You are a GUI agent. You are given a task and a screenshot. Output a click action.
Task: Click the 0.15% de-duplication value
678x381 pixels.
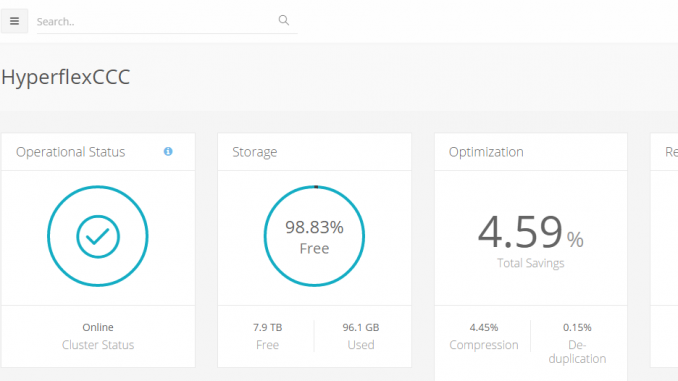tap(577, 327)
